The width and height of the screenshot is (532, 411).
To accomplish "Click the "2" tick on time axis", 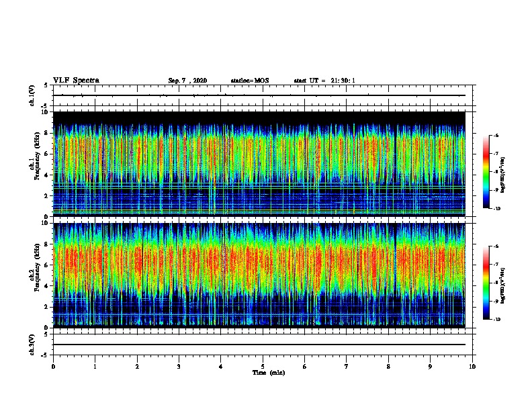I will point(137,367).
